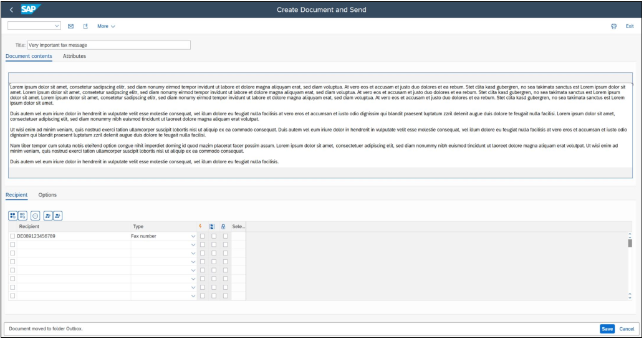Click the envelope send icon in toolbar
644x339 pixels.
(70, 26)
